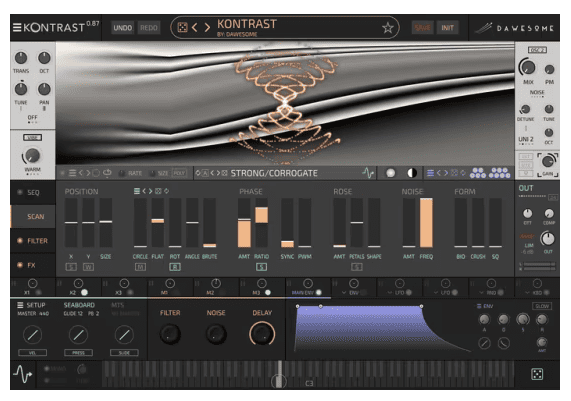Select the MTS tab

tap(118, 305)
